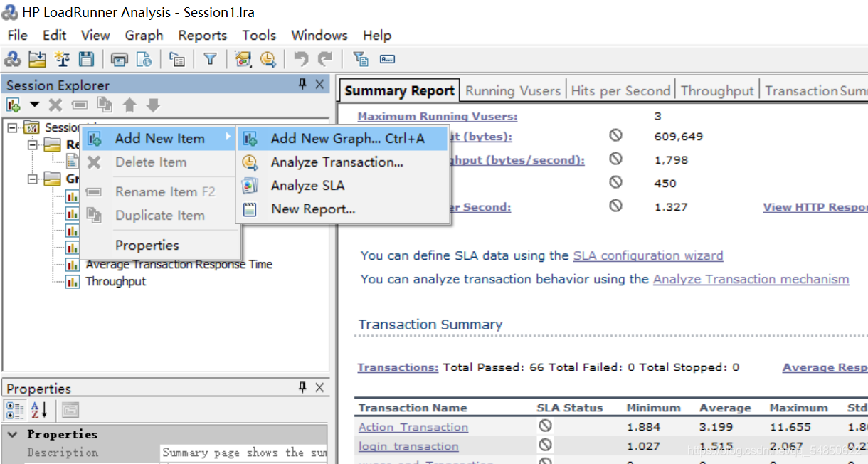The image size is (868, 464).
Task: Click add new item icon in Session Explorer toolbar
Action: pos(14,105)
